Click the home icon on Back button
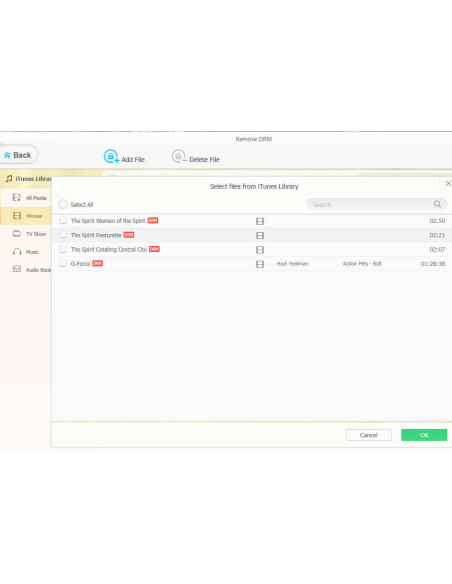 [7, 155]
